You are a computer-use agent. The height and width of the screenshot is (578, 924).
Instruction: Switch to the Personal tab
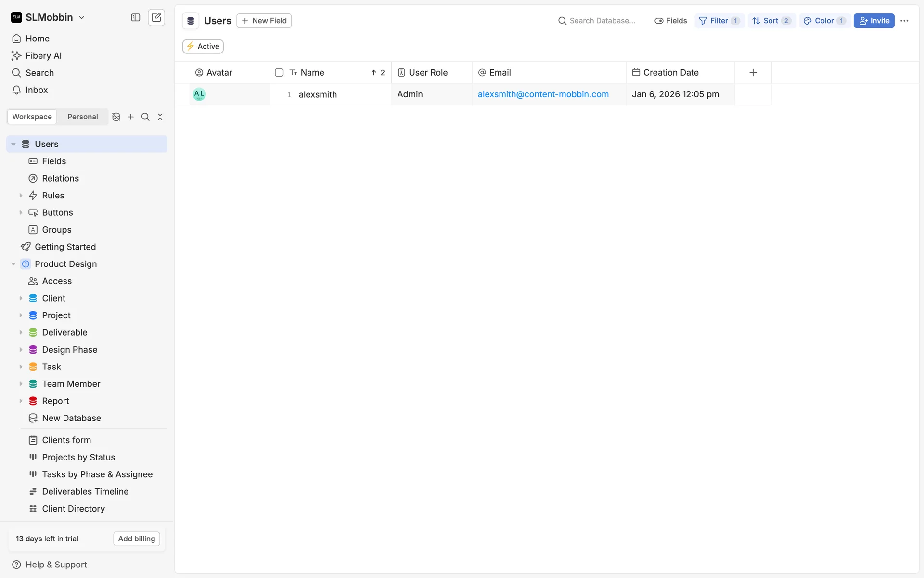82,117
